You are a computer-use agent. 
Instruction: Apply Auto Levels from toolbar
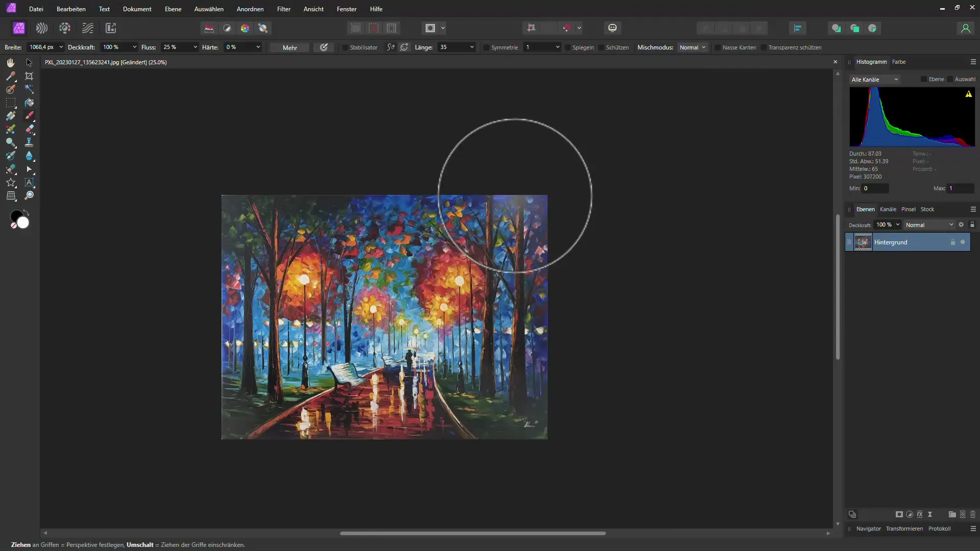209,28
